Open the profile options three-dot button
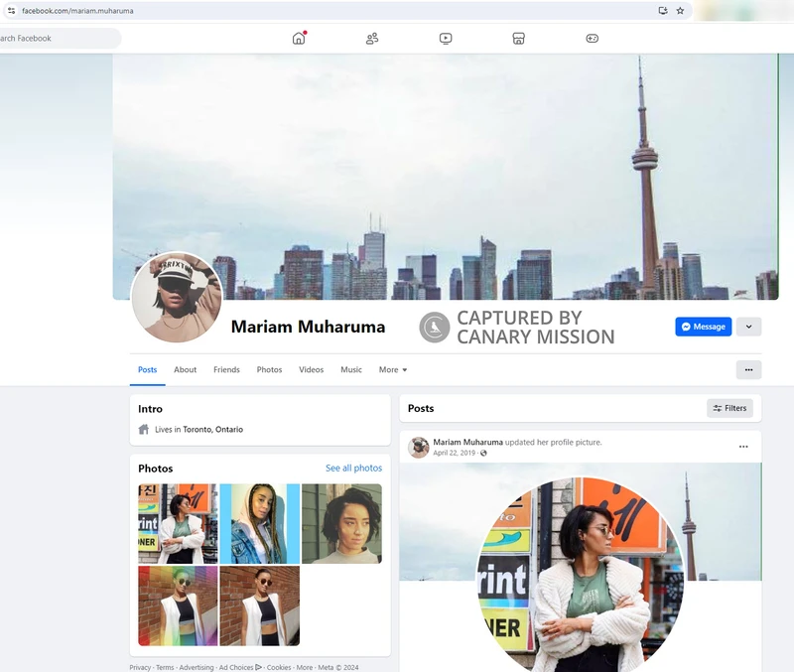Screen dimensions: 794x672 (x=749, y=369)
